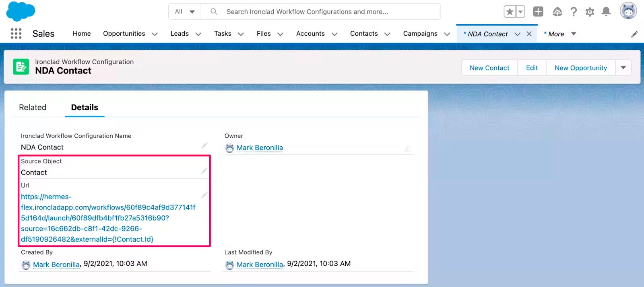Click the Sales app name label

(x=43, y=33)
